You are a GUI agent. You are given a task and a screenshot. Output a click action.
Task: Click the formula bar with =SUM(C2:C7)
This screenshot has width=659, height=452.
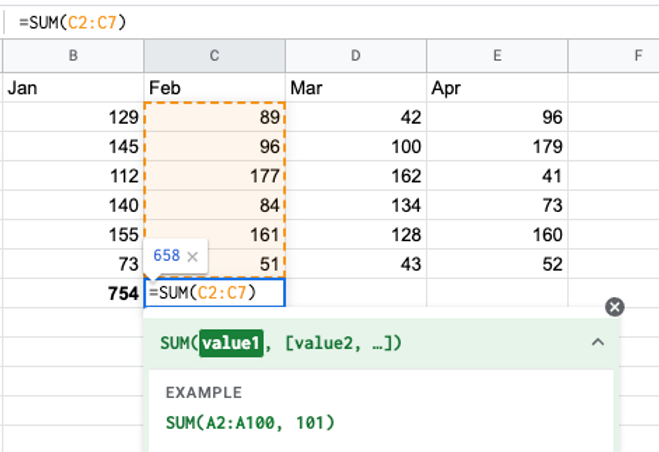[x=332, y=22]
